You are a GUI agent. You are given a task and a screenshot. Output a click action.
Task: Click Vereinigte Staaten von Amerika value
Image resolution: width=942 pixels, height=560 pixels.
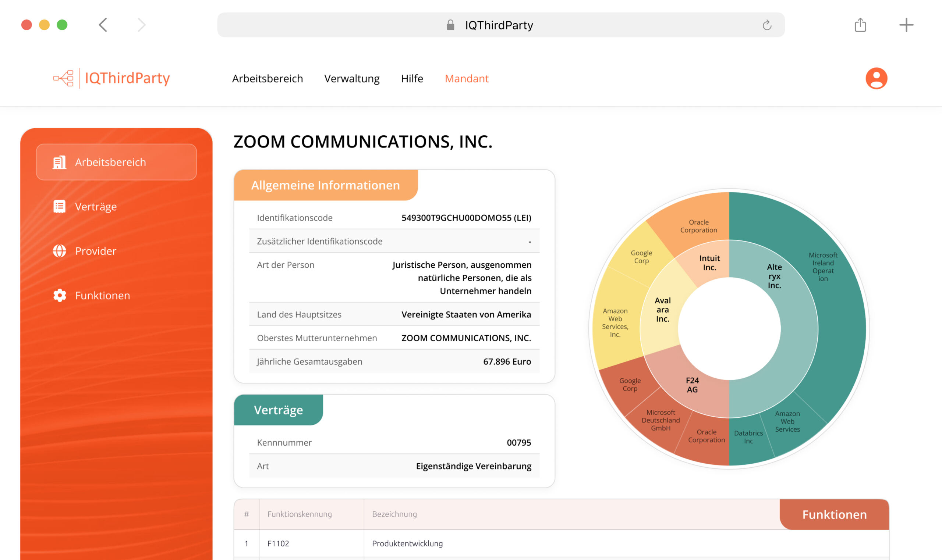(x=466, y=314)
